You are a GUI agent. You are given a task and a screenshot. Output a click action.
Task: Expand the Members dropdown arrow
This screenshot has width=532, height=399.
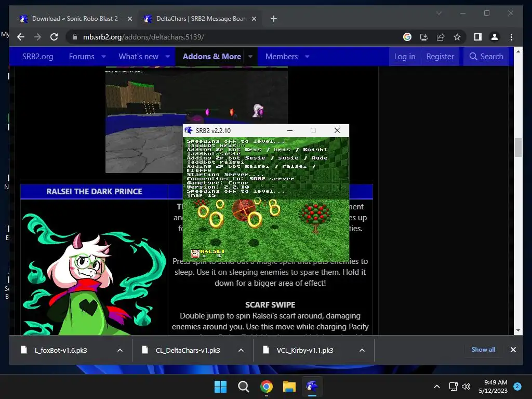(x=307, y=56)
